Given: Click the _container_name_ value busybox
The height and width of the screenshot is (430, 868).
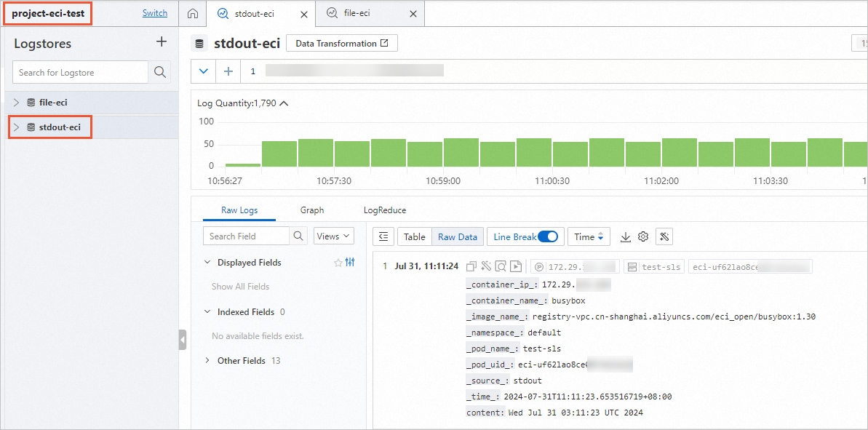Looking at the screenshot, I should (568, 300).
